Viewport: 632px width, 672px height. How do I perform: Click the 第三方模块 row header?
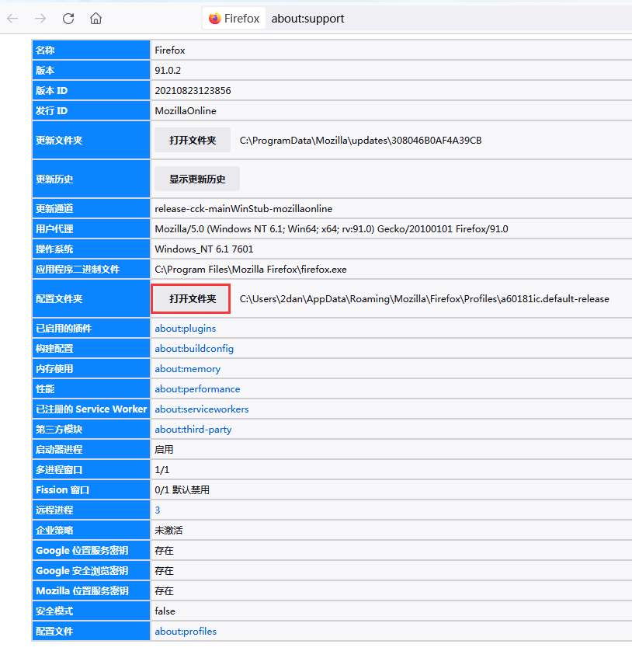[x=91, y=429]
